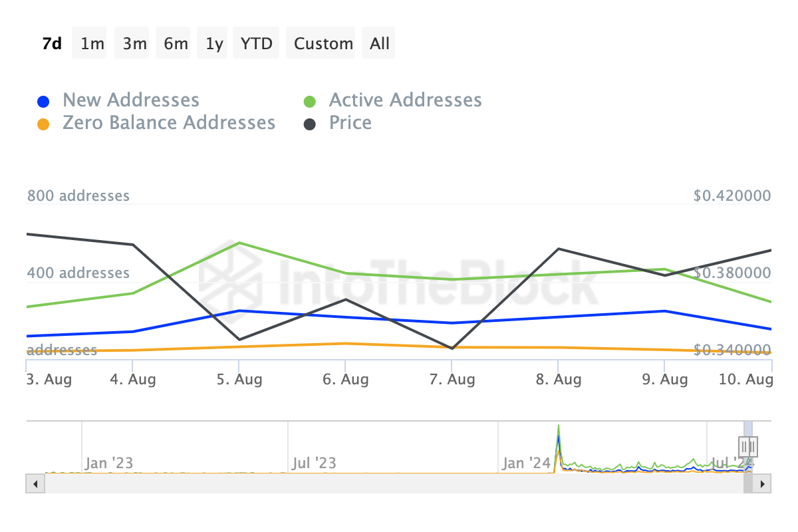Click the scrollbar right arrow
This screenshot has width=798, height=532.
764,483
